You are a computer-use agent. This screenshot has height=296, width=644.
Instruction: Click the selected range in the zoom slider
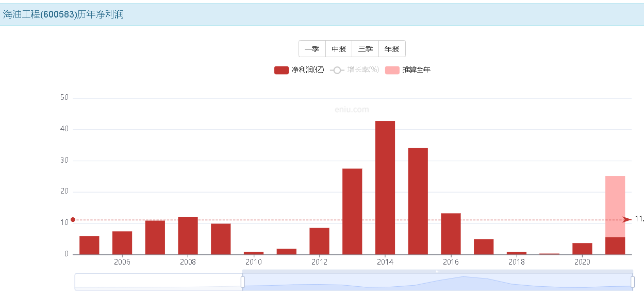point(438,282)
